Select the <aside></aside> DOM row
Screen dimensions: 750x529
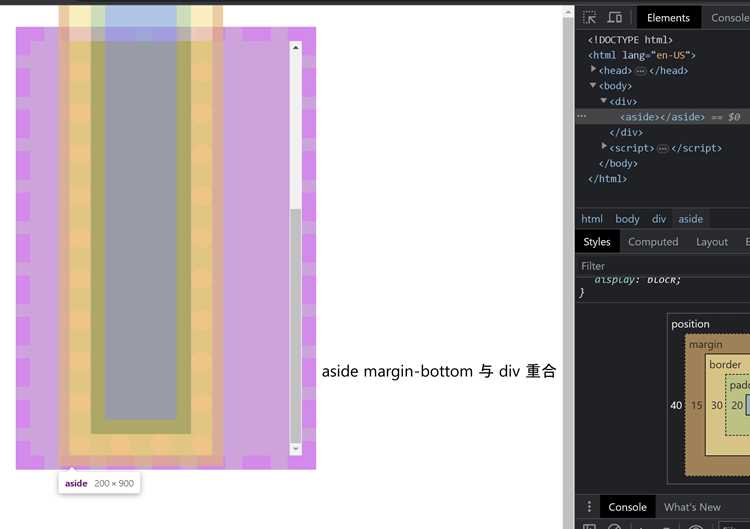(662, 116)
